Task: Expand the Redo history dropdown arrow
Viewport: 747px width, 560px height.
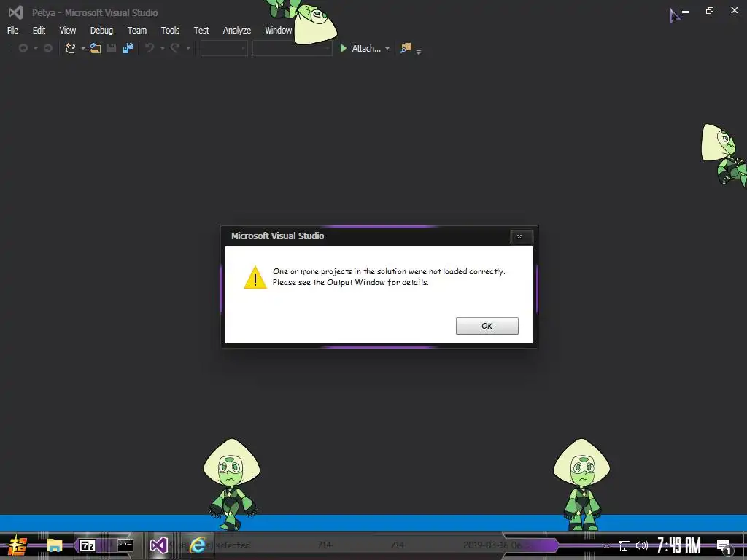Action: click(x=188, y=49)
